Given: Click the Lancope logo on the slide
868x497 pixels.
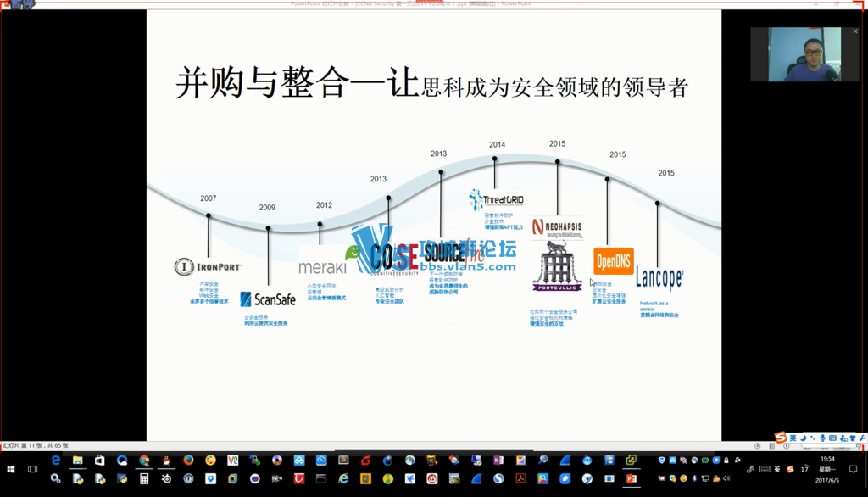Looking at the screenshot, I should [659, 277].
